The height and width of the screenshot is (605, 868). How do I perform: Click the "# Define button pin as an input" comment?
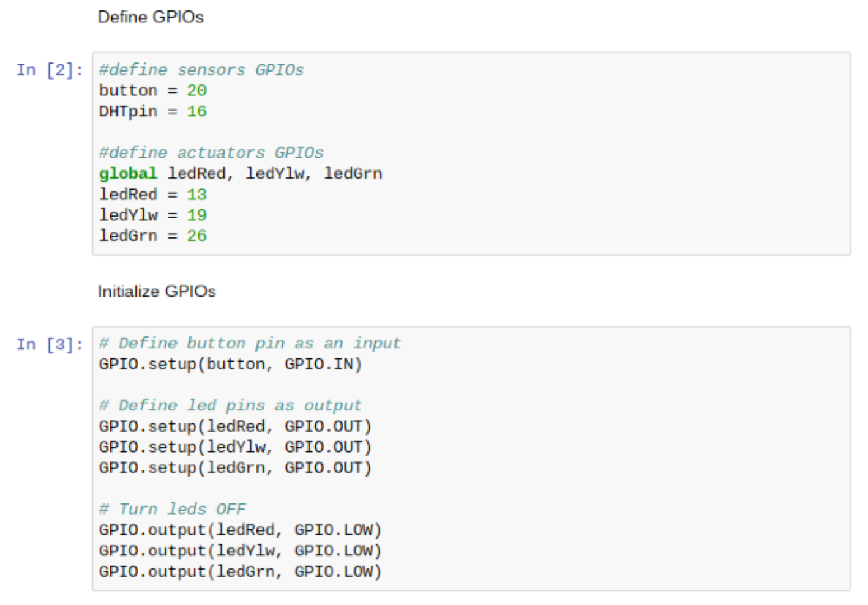(x=250, y=344)
